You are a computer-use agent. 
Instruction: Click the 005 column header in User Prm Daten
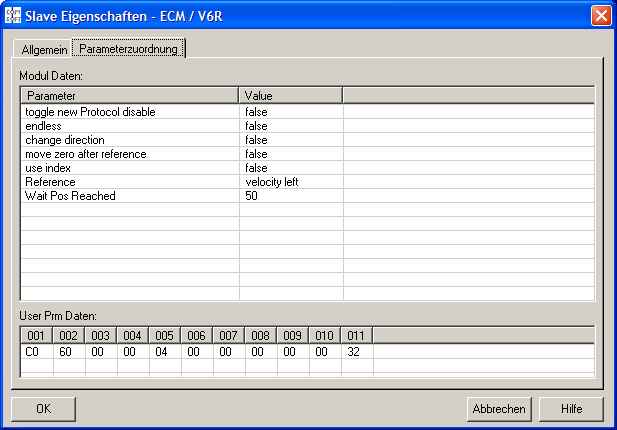(164, 336)
